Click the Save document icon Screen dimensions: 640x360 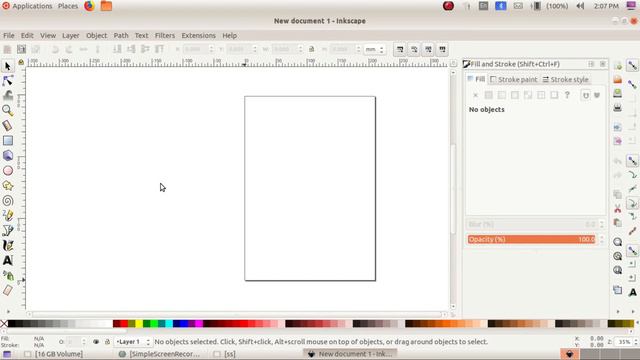[618, 93]
